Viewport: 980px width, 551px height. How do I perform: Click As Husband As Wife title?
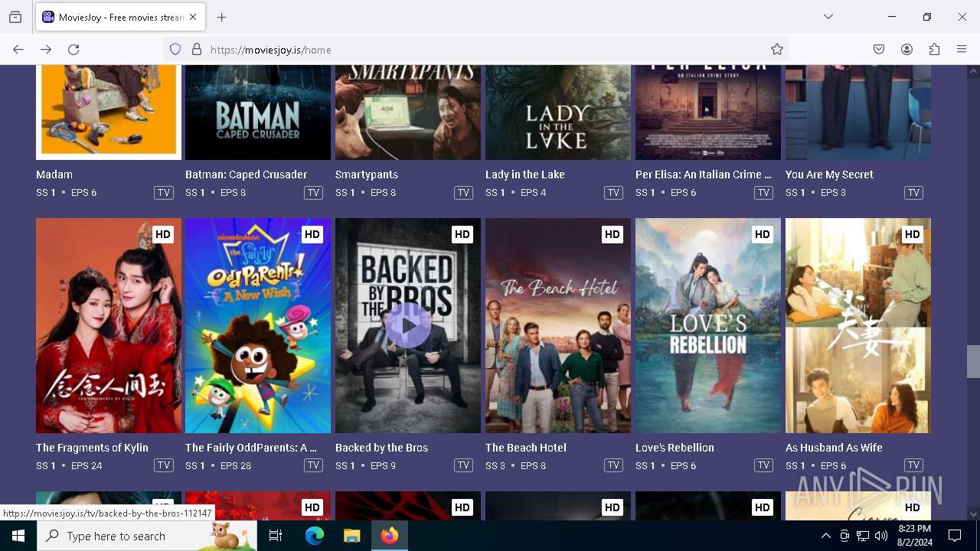pyautogui.click(x=834, y=448)
